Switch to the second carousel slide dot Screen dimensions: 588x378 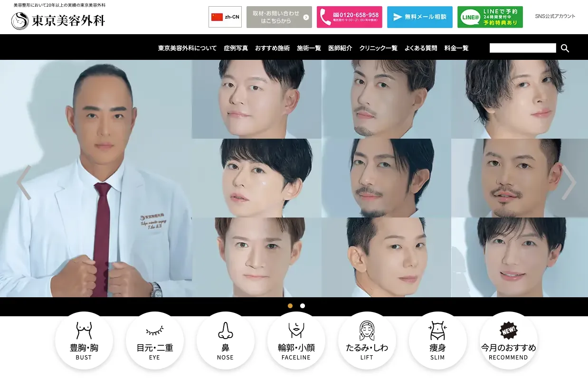[x=303, y=306]
